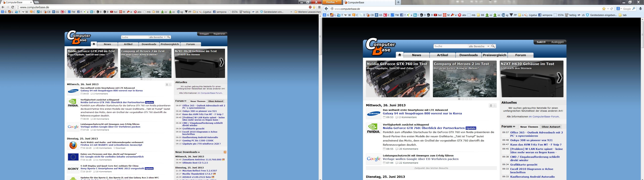Open 'Grafikkarte gesucht' forum link in Chrome
The width and height of the screenshot is (644, 180).
click(193, 129)
